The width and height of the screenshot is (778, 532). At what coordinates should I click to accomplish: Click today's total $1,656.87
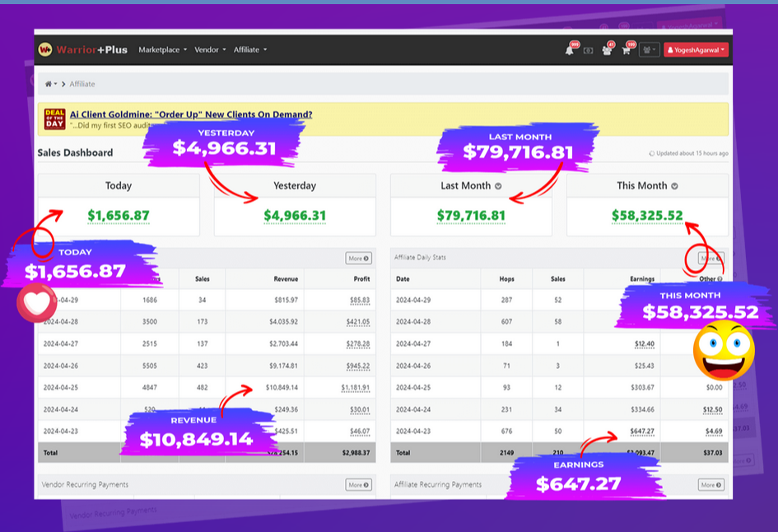point(119,216)
